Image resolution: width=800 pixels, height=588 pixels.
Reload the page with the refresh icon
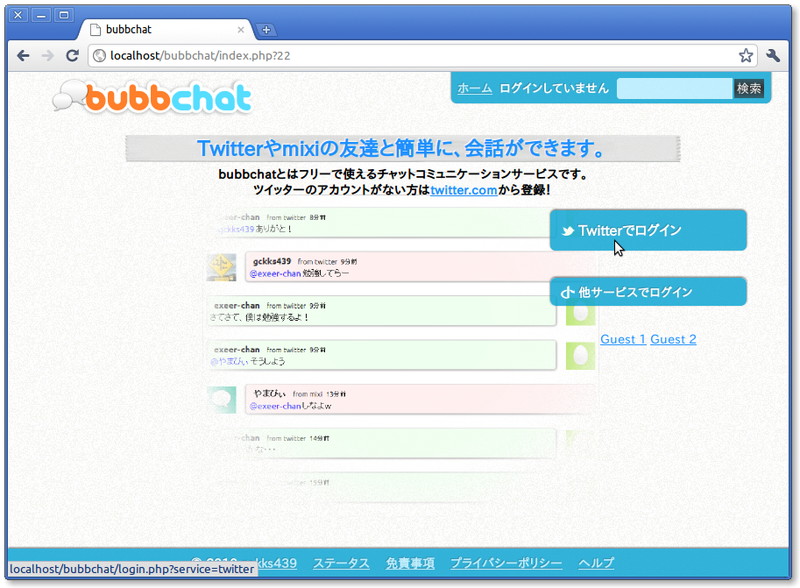pyautogui.click(x=72, y=55)
